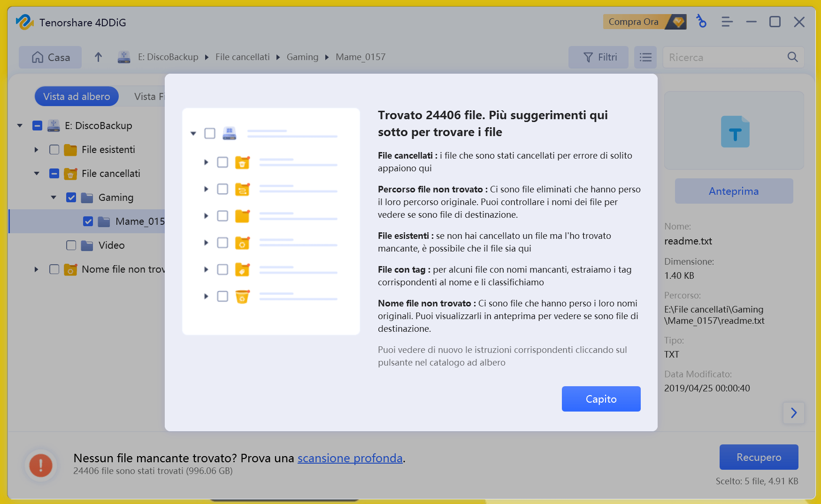Click the File esistenti folder icon

tap(70, 150)
